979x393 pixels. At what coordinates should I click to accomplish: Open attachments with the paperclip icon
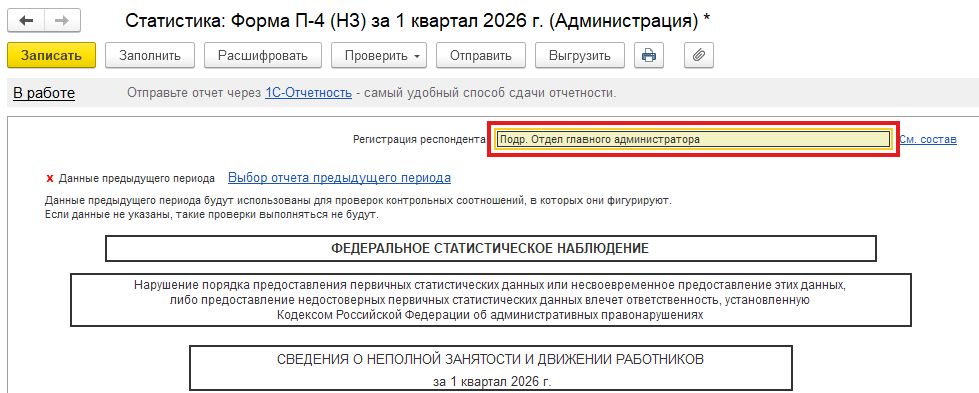(699, 55)
